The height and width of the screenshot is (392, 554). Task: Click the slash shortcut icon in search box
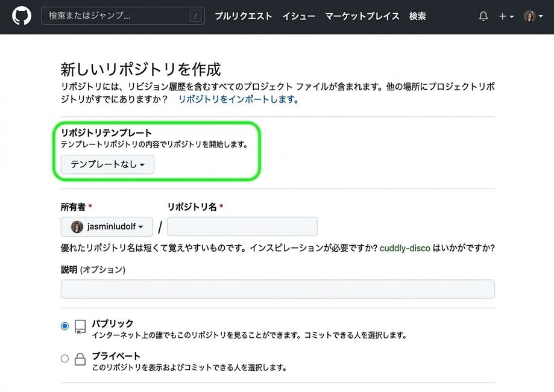[x=195, y=16]
